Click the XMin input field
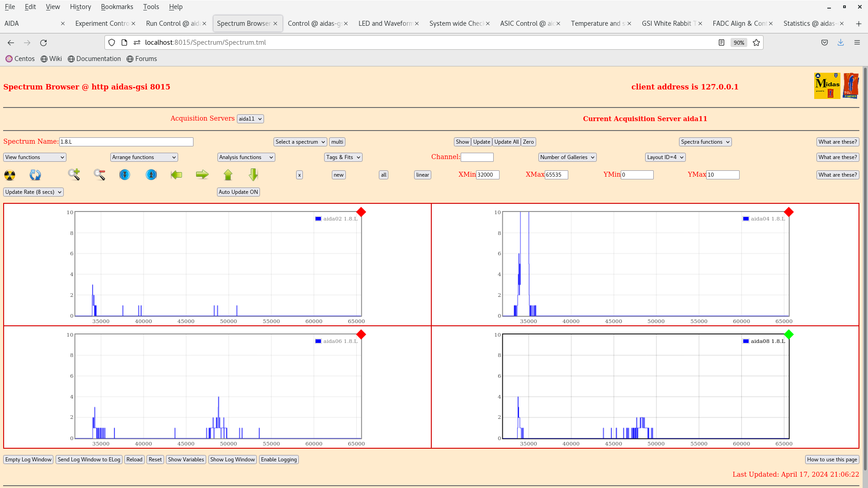Screen dimensions: 868x488 [x=487, y=175]
